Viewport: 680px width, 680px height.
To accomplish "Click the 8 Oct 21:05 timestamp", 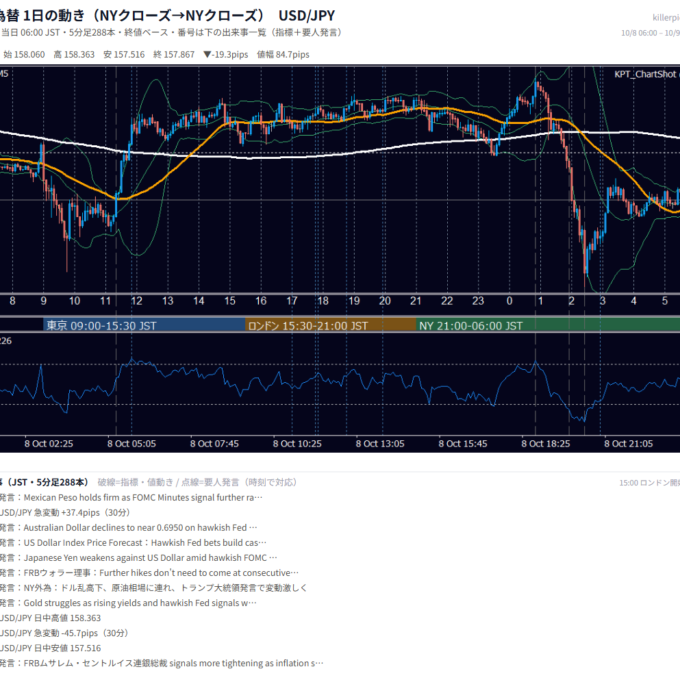I will (628, 444).
